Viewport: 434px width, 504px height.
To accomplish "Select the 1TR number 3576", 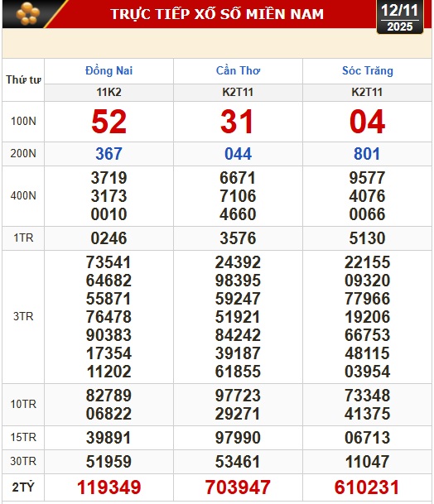I will 238,238.
